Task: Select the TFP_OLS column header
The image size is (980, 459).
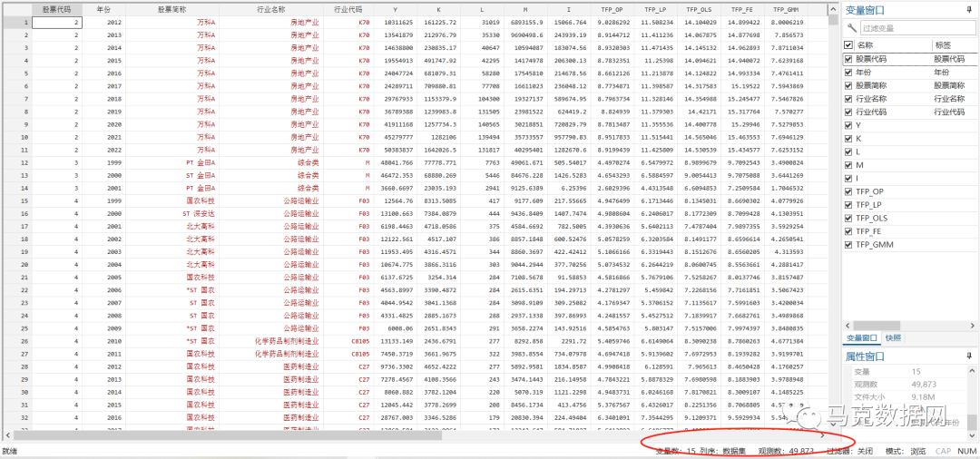Action: [x=700, y=10]
